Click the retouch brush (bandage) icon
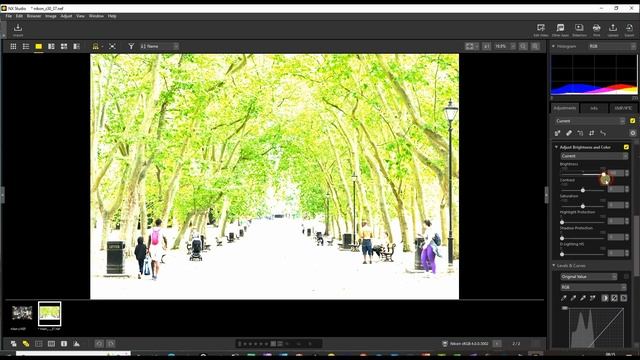Image resolution: width=640 pixels, height=360 pixels. coord(569,133)
